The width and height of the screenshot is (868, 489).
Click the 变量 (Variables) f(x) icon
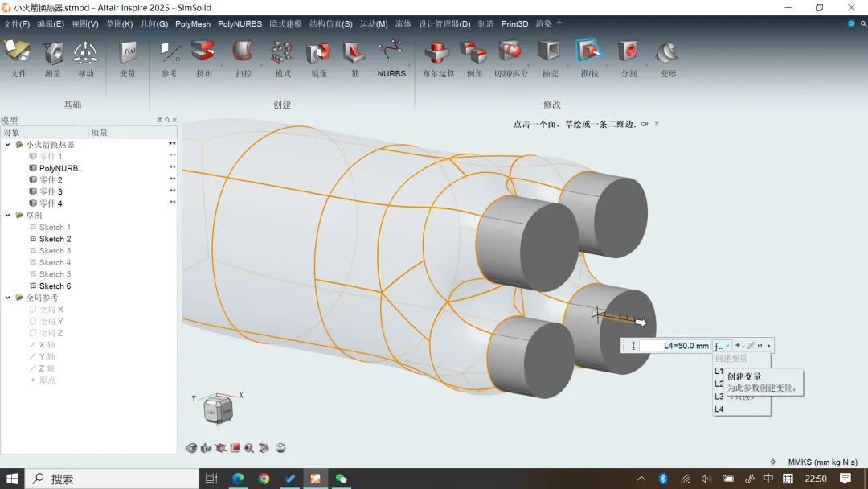128,54
